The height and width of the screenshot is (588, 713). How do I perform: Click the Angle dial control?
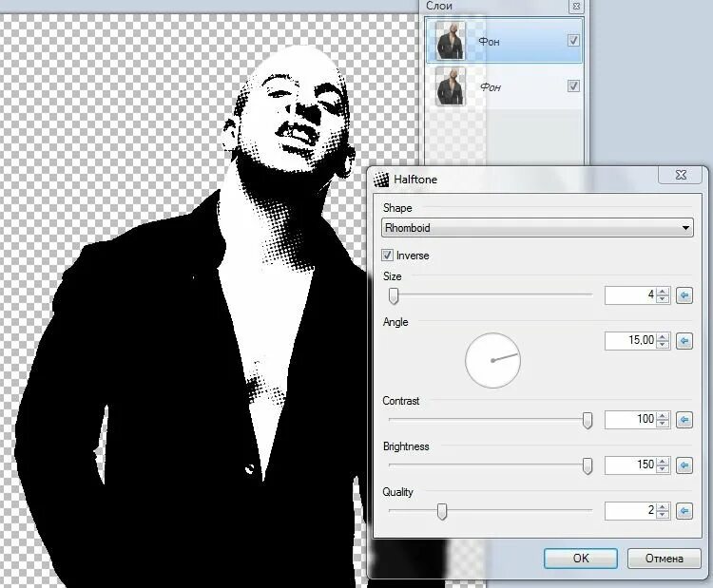492,360
